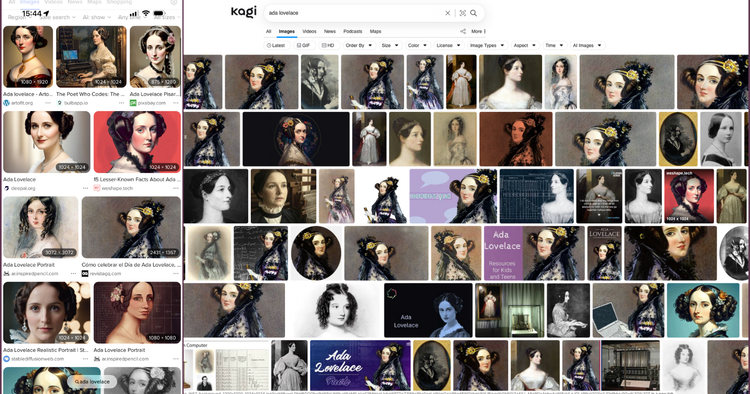Tap the cellular signal bars icon
750x394 pixels.
point(134,14)
